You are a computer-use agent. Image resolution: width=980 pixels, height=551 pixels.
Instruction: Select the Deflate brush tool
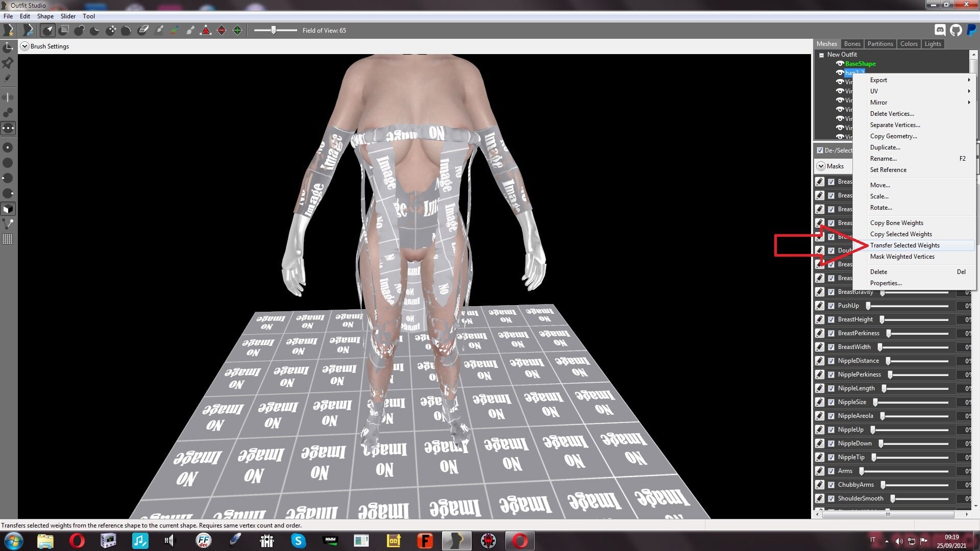(95, 30)
